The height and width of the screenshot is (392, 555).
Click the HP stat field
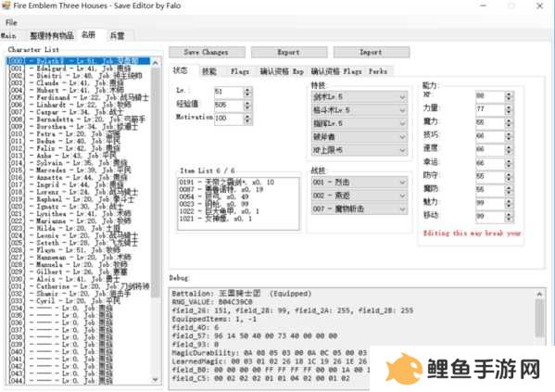point(490,95)
